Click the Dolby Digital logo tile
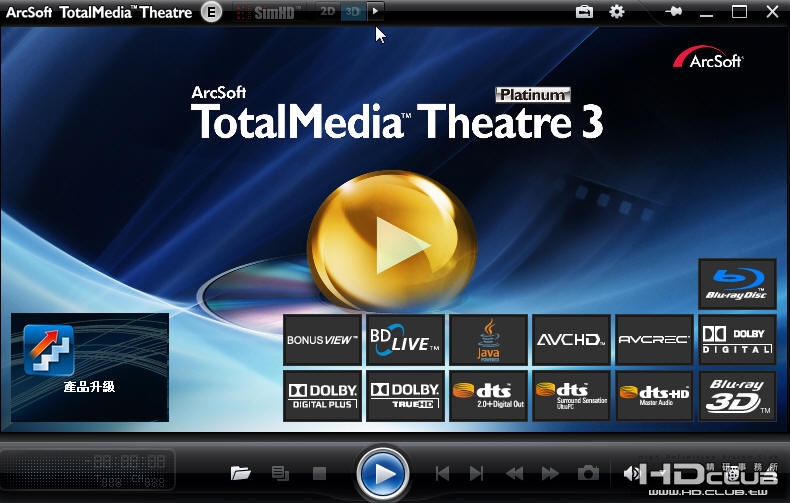 [738, 340]
